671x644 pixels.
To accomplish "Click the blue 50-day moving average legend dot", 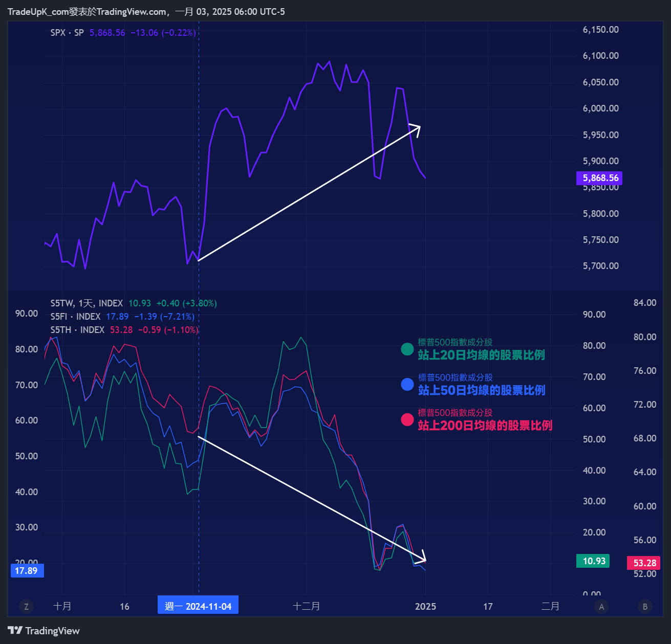I will [407, 384].
